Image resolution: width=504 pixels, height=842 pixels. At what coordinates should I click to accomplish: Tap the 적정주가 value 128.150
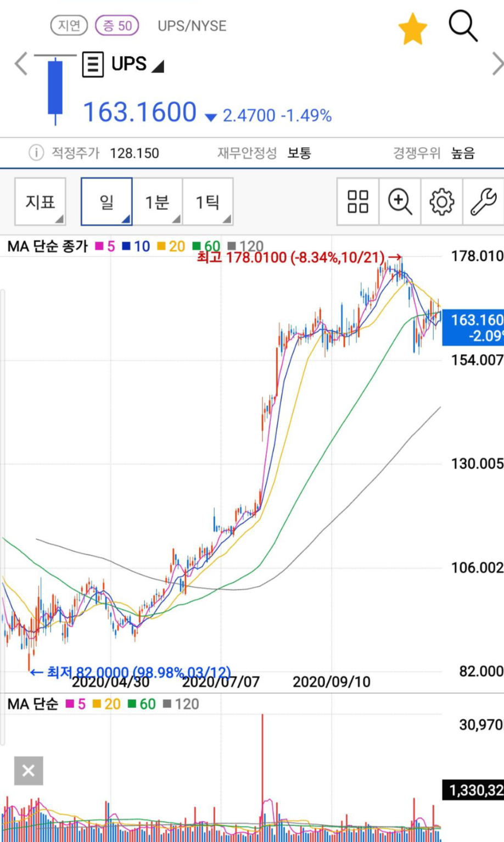(135, 153)
